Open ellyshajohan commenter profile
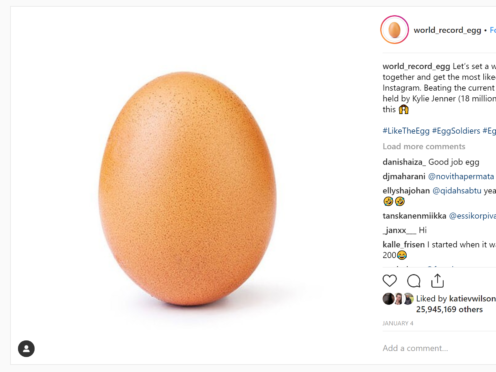This screenshot has width=496, height=372. [406, 191]
